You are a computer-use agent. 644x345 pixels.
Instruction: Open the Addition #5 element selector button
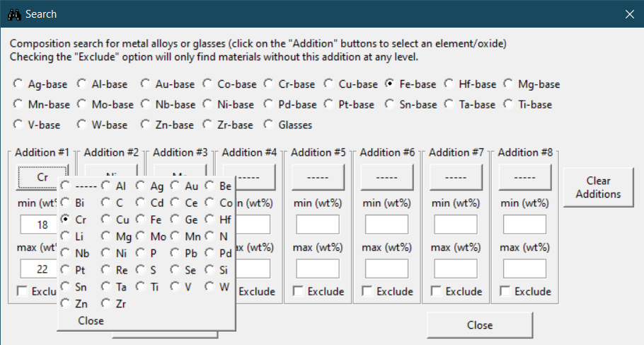(x=318, y=176)
